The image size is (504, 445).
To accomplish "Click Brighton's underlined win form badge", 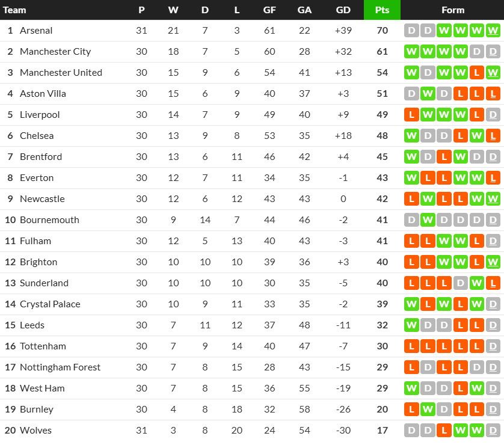I will click(x=493, y=262).
